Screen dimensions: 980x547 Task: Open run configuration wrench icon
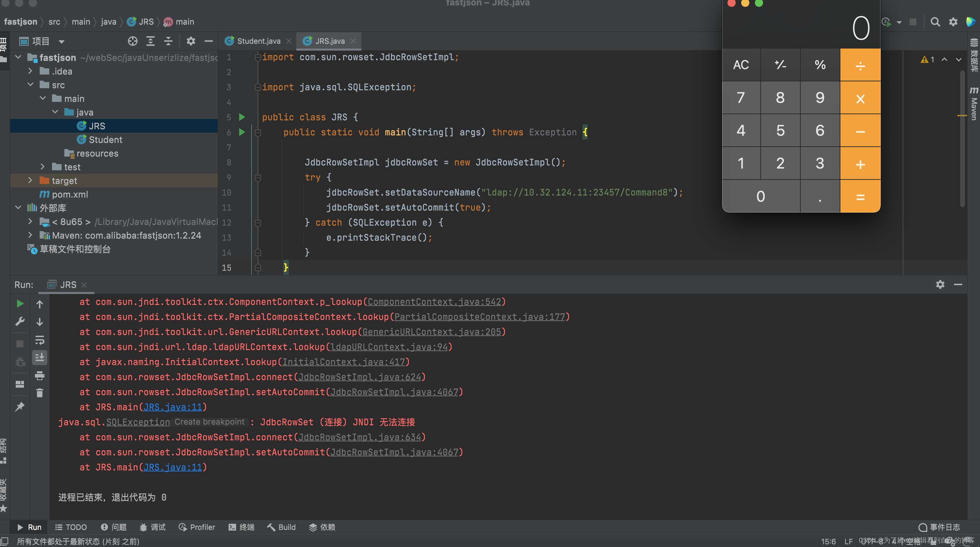point(20,322)
